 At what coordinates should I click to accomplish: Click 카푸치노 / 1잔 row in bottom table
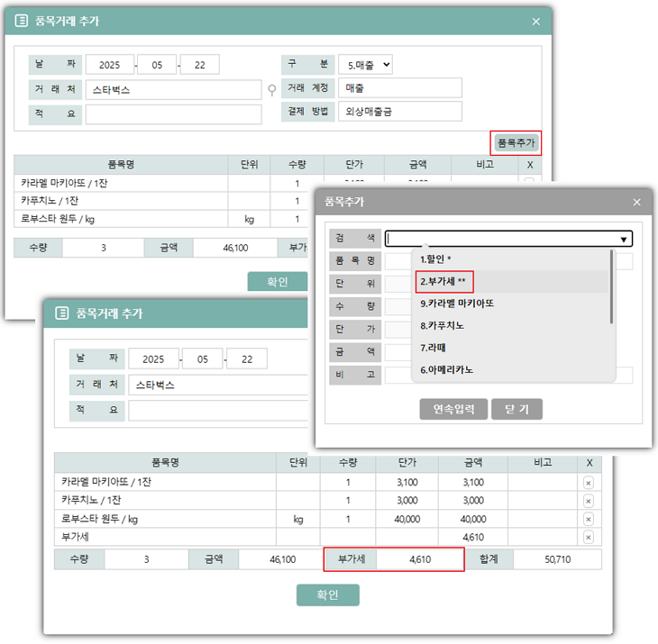pos(328,501)
